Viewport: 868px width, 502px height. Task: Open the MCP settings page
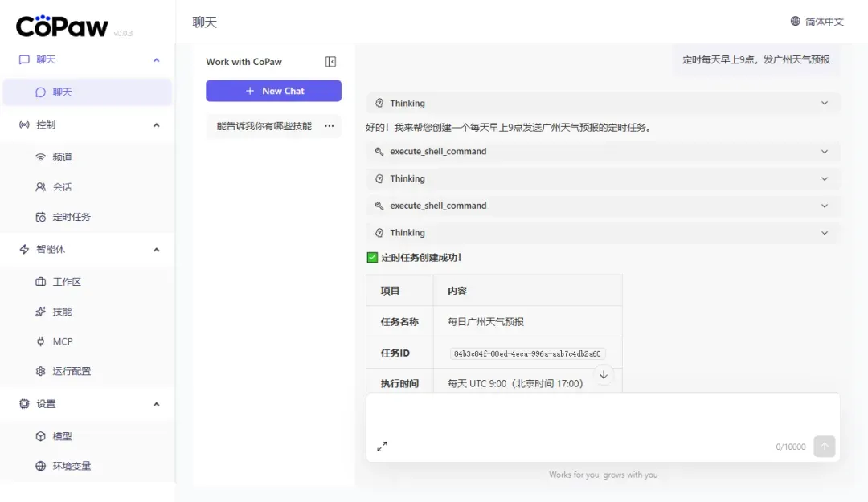tap(62, 341)
